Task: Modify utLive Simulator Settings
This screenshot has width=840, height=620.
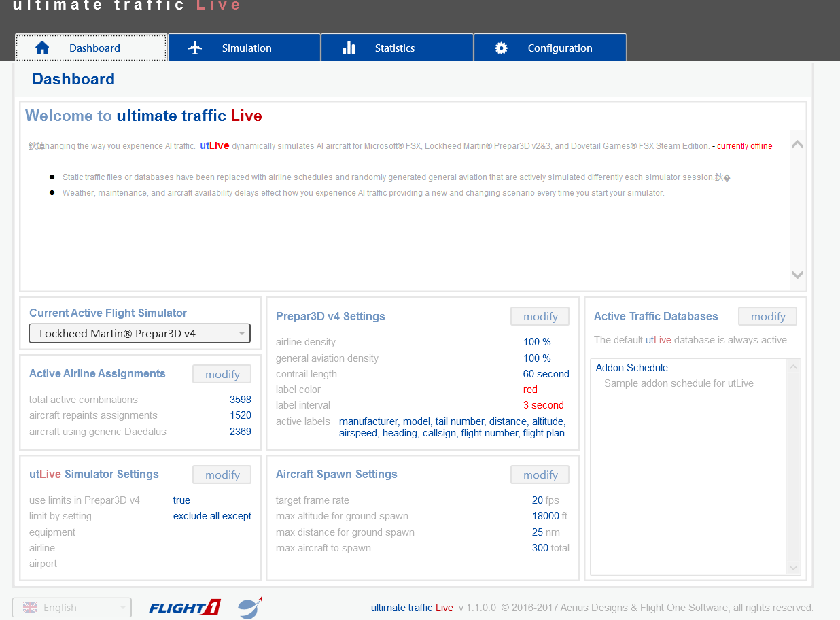Action: point(222,475)
